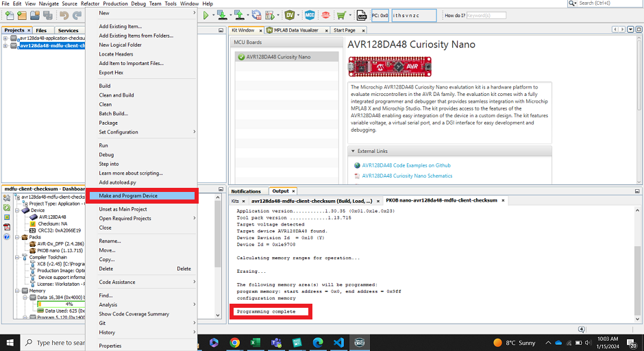
Task: Click the search magnifier icon top right
Action: click(x=572, y=3)
